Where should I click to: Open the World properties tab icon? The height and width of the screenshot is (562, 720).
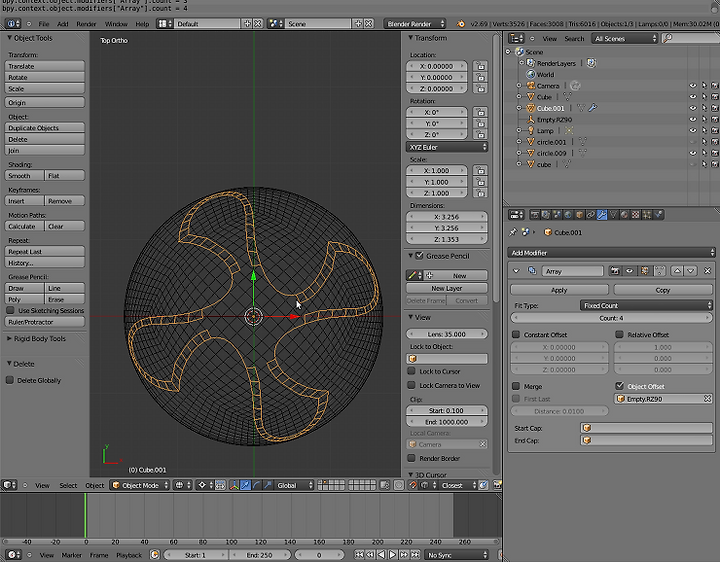click(568, 214)
